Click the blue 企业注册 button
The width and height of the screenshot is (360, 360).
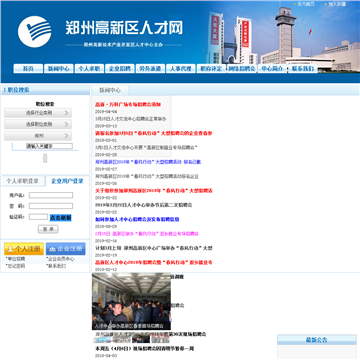pyautogui.click(x=66, y=249)
